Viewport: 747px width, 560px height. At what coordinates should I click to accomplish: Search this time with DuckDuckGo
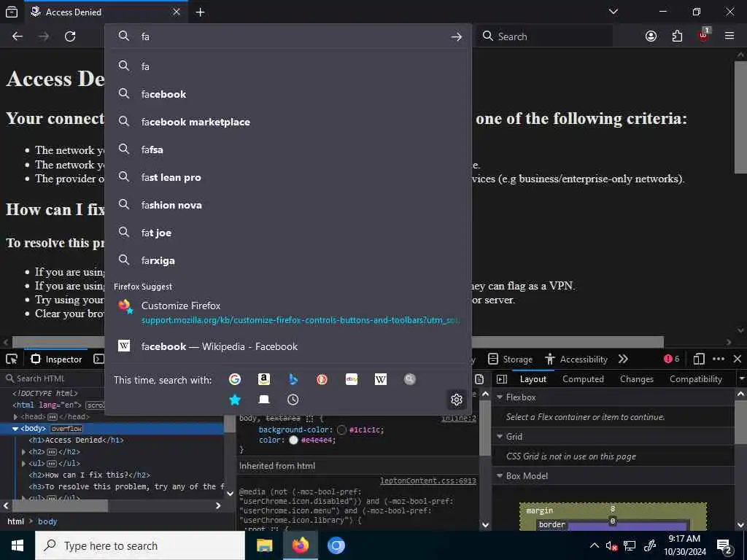coord(322,379)
